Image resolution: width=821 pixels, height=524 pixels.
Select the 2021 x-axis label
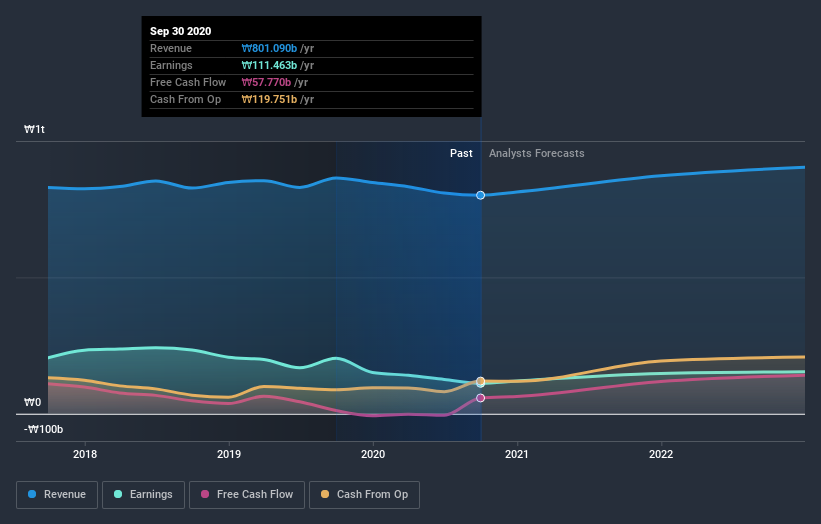(517, 454)
